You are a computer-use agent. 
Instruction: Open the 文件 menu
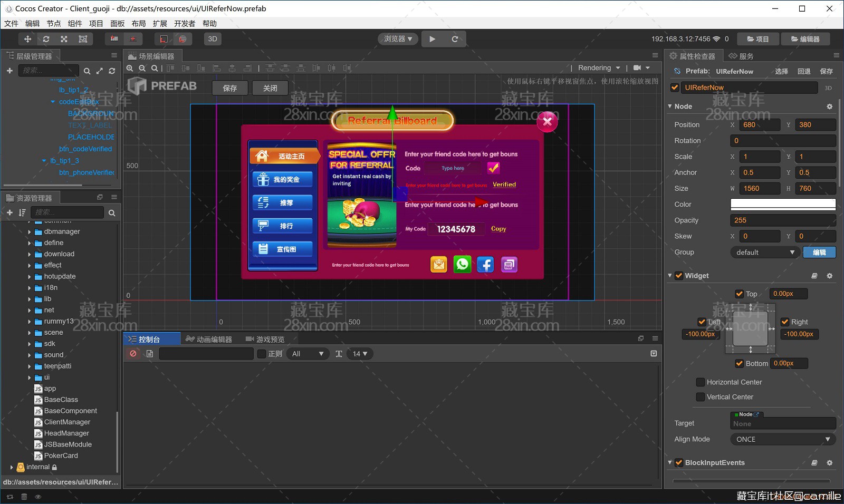11,24
